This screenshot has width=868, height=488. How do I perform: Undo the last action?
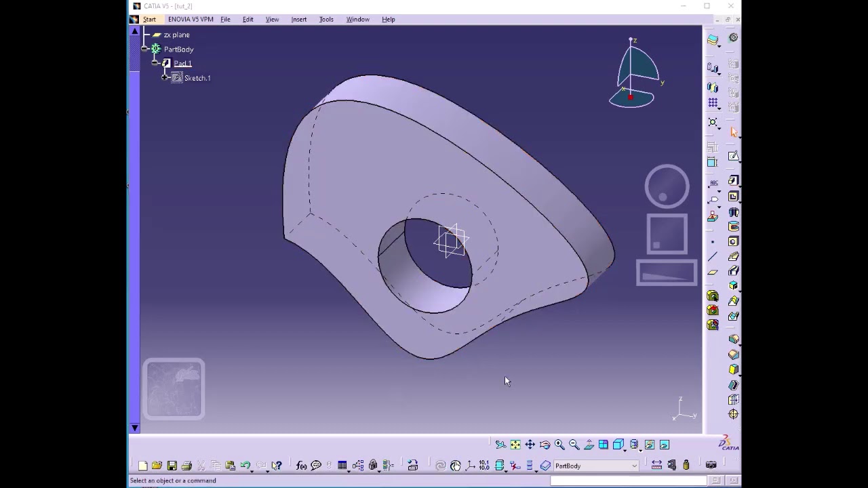tap(245, 466)
